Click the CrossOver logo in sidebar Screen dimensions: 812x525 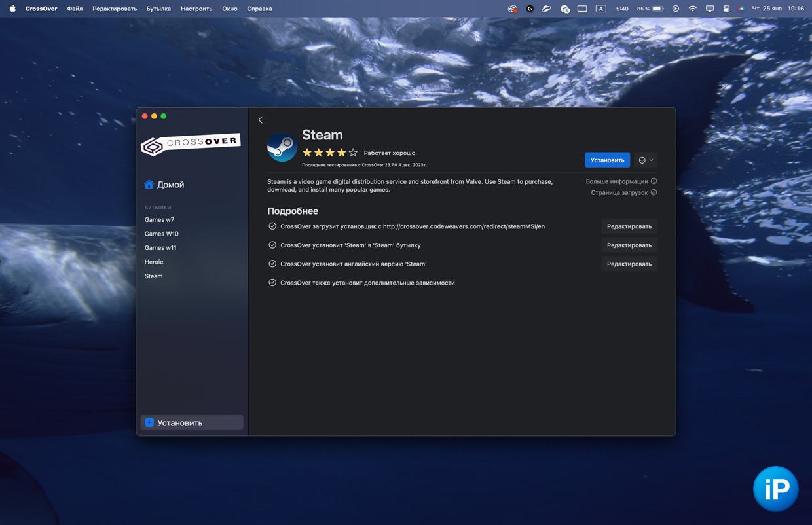pyautogui.click(x=191, y=145)
